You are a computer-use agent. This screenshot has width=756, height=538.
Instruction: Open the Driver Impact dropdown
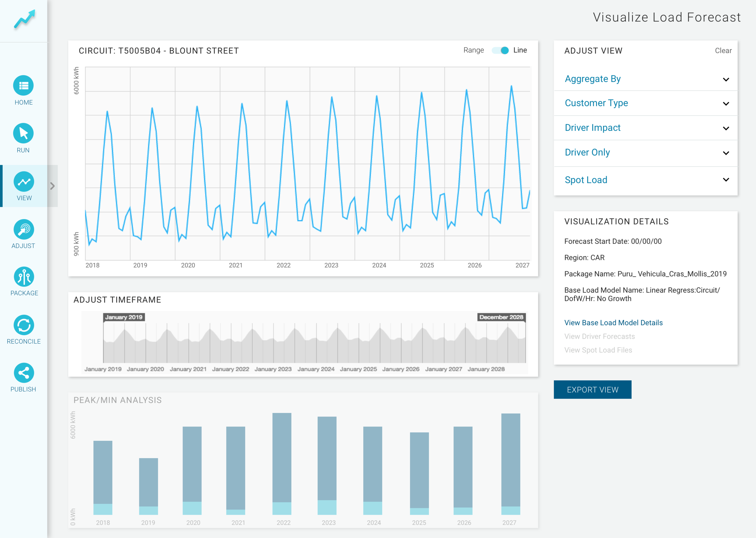(x=645, y=128)
